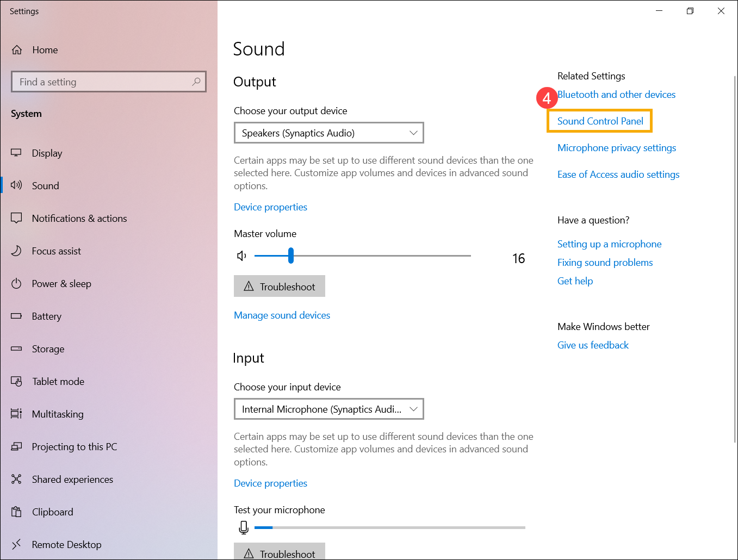The image size is (738, 560).
Task: Click input Troubleshoot button at bottom
Action: (280, 551)
